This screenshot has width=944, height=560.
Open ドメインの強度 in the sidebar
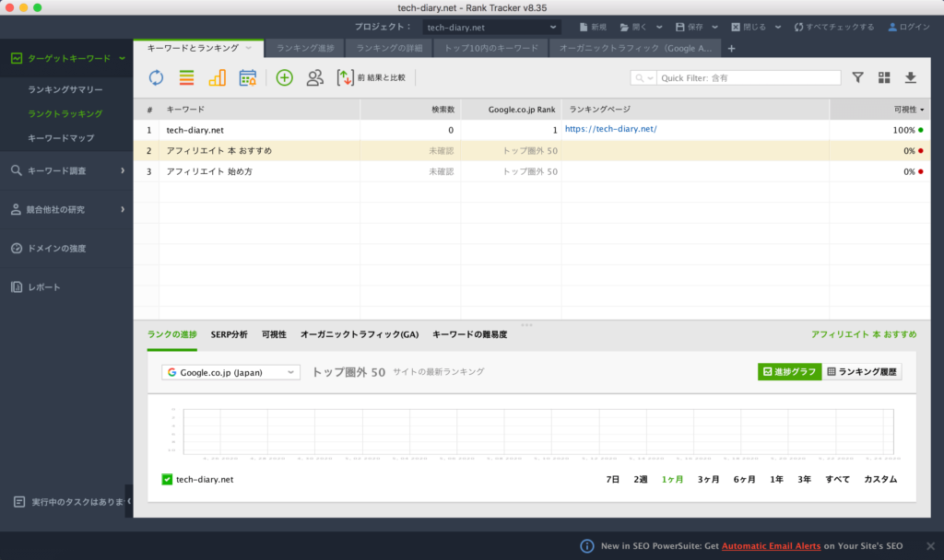click(x=66, y=249)
